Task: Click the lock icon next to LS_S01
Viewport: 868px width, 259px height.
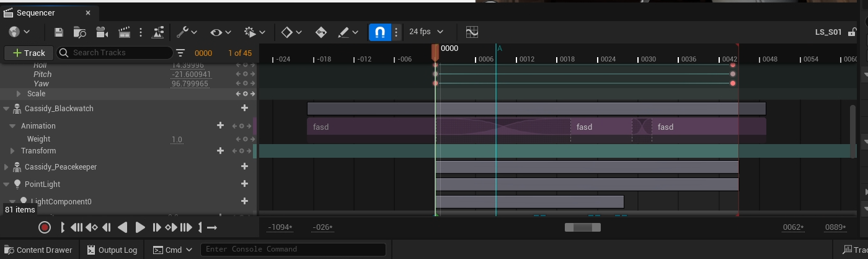Action: click(853, 32)
